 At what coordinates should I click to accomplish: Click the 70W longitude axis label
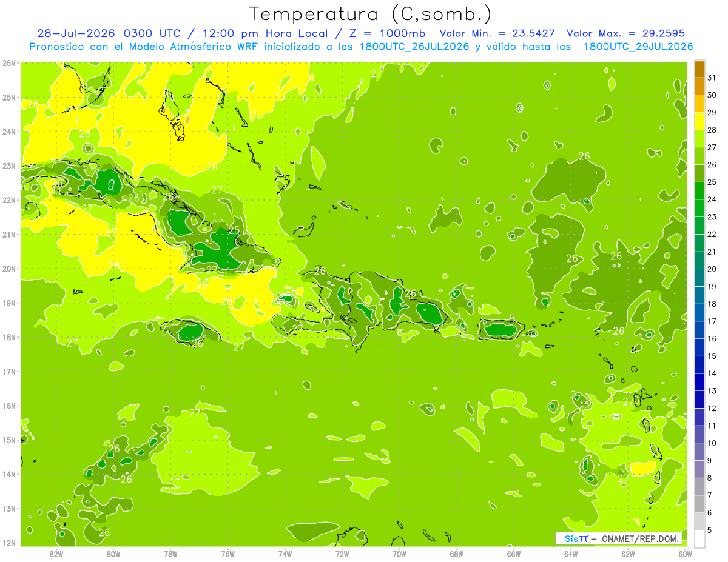tap(399, 554)
